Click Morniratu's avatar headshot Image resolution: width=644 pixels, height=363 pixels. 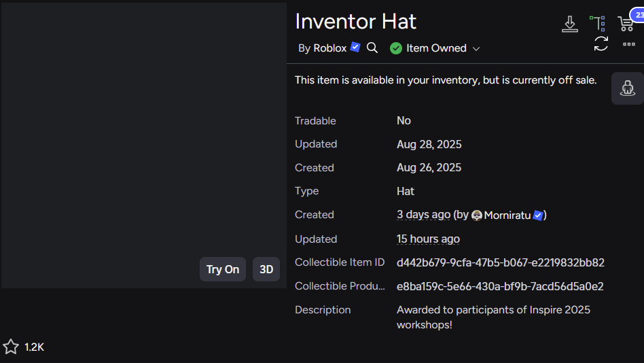476,215
